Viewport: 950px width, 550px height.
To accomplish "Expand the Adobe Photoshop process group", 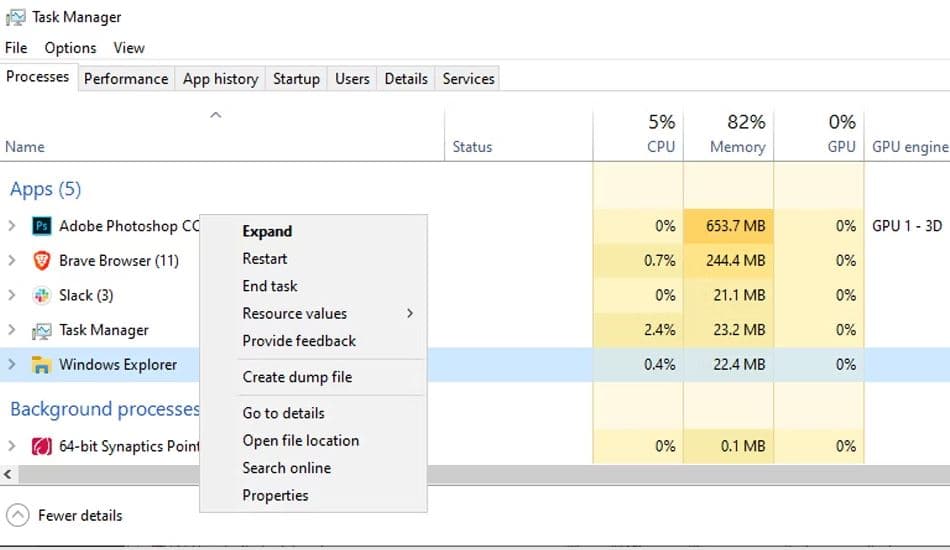I will point(12,226).
